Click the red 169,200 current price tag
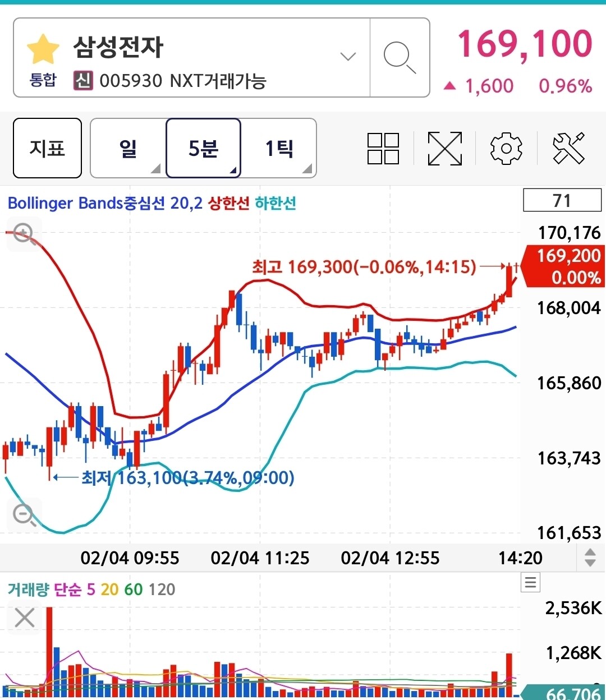The height and width of the screenshot is (700, 606). coord(563,266)
